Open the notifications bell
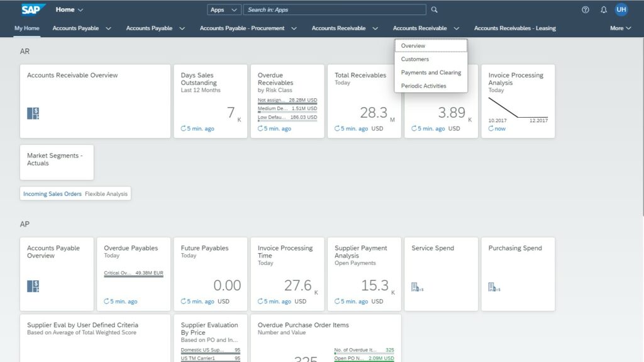The image size is (644, 362). pyautogui.click(x=604, y=9)
